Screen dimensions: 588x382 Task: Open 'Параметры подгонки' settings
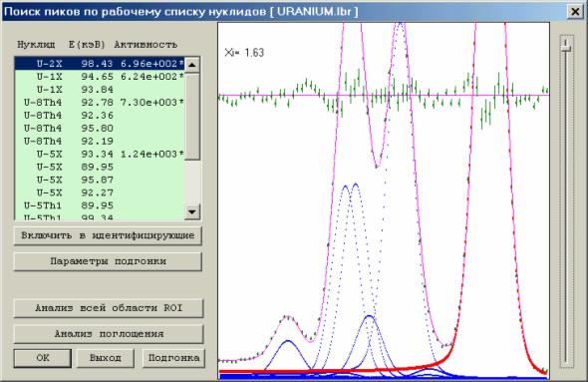[108, 261]
